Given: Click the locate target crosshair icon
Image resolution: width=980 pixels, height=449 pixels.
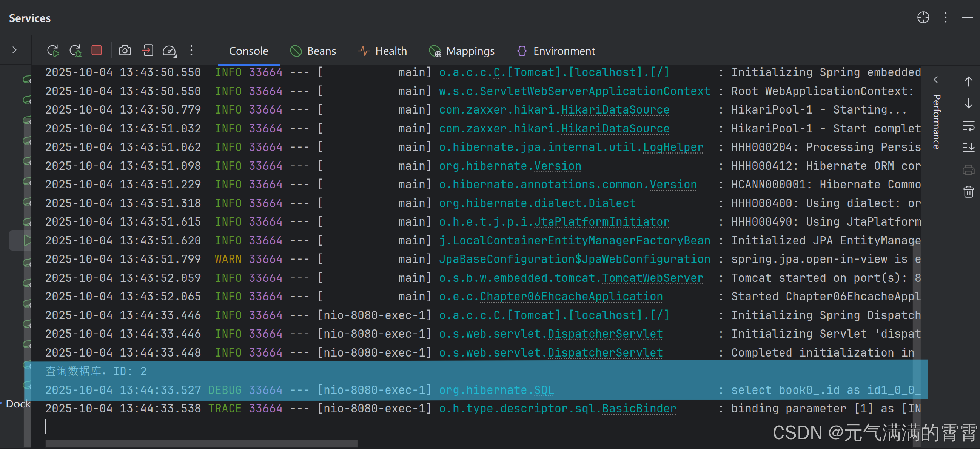Looking at the screenshot, I should point(923,17).
